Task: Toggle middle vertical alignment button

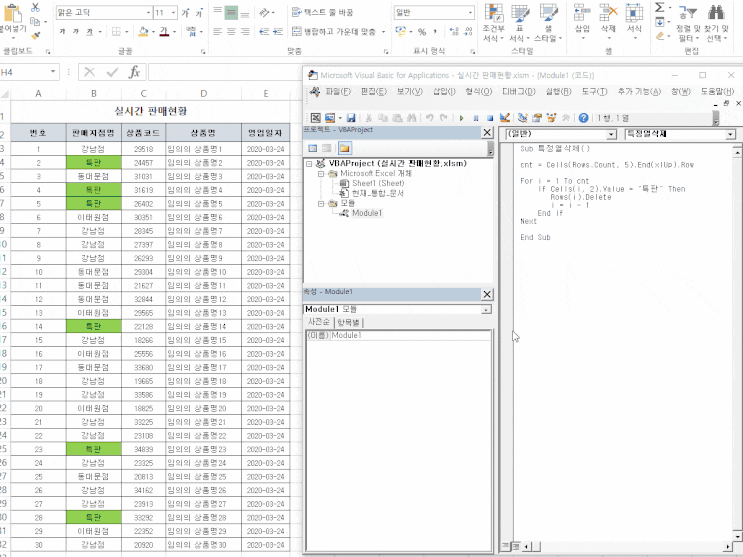Action: pyautogui.click(x=231, y=12)
